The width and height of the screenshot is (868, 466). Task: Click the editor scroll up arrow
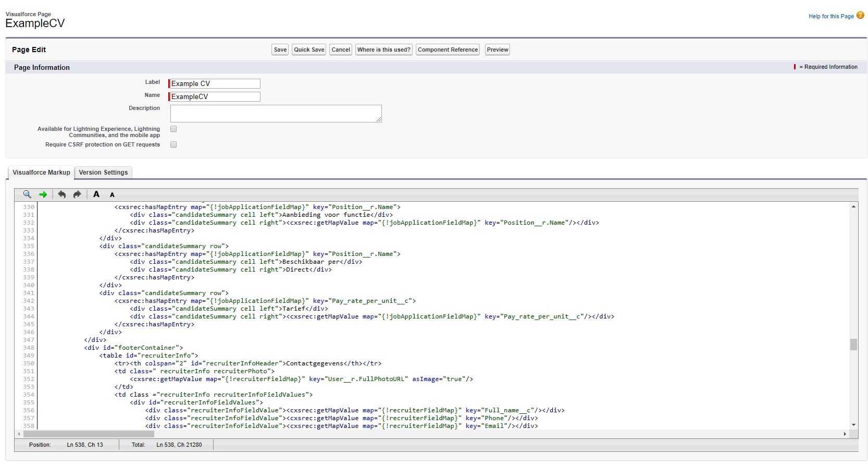(853, 207)
